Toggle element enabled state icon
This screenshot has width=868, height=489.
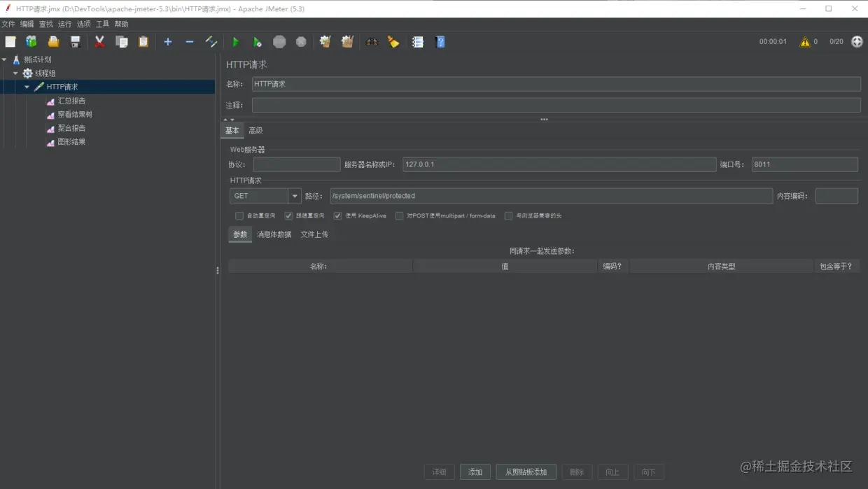tap(211, 42)
